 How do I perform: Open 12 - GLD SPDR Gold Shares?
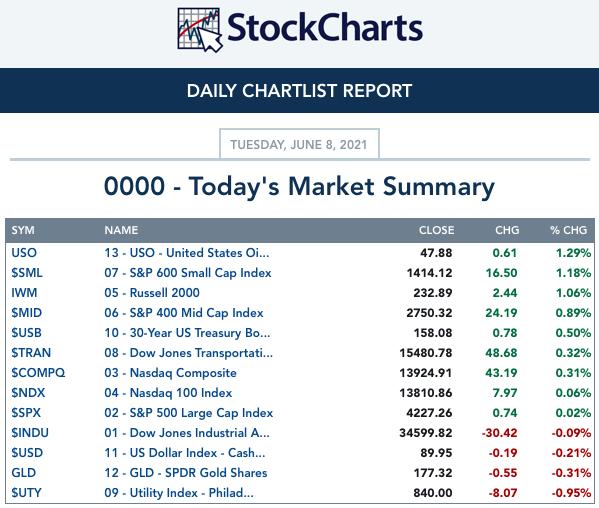[186, 473]
